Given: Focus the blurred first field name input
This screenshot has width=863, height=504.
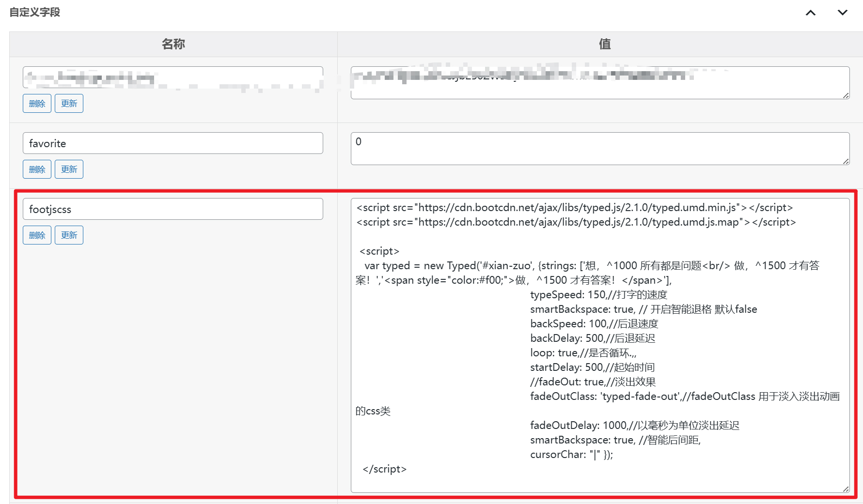Looking at the screenshot, I should [x=173, y=77].
